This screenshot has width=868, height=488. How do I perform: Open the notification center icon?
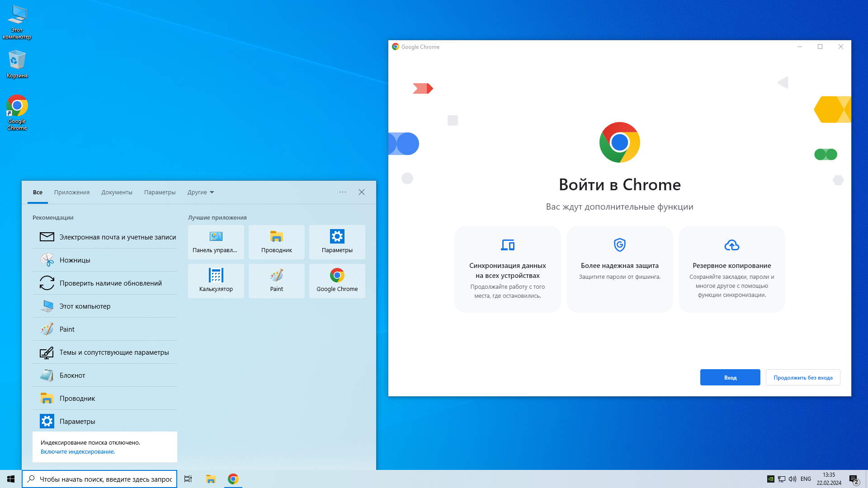coord(853,479)
